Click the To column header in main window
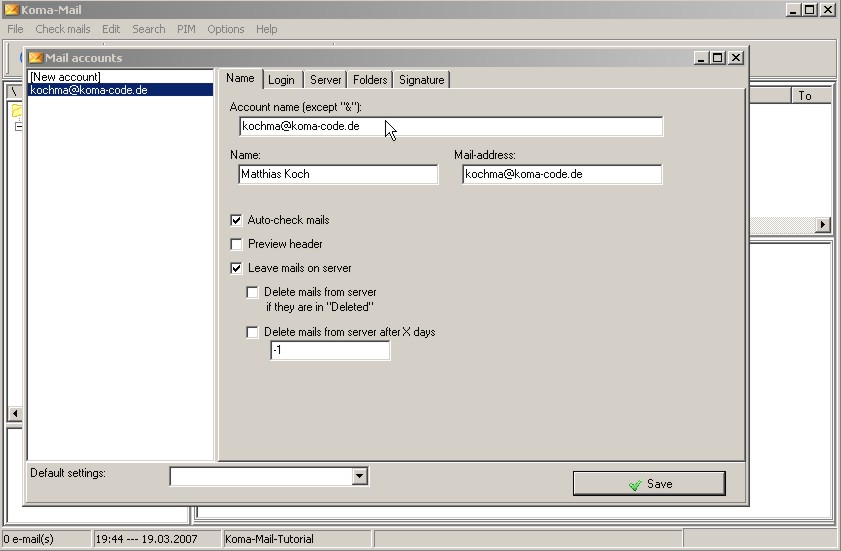The height and width of the screenshot is (551, 841). point(811,95)
